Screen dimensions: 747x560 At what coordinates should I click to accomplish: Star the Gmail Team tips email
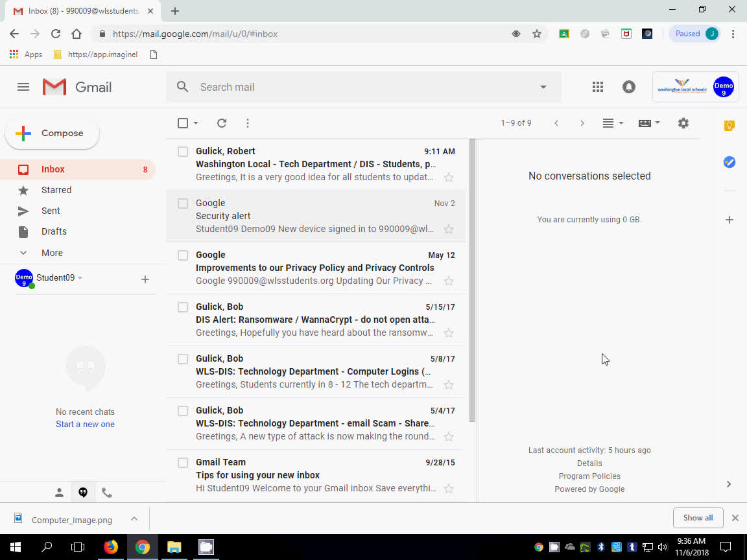coord(449,488)
